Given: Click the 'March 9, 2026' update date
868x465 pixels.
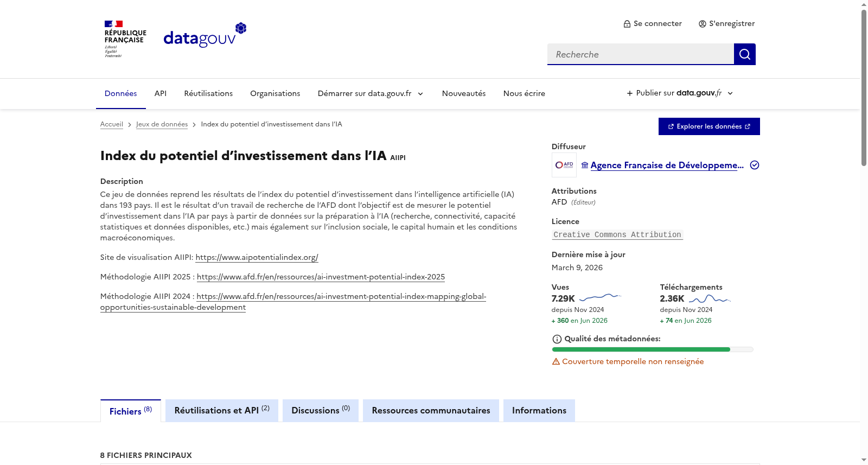Looking at the screenshot, I should [x=577, y=267].
